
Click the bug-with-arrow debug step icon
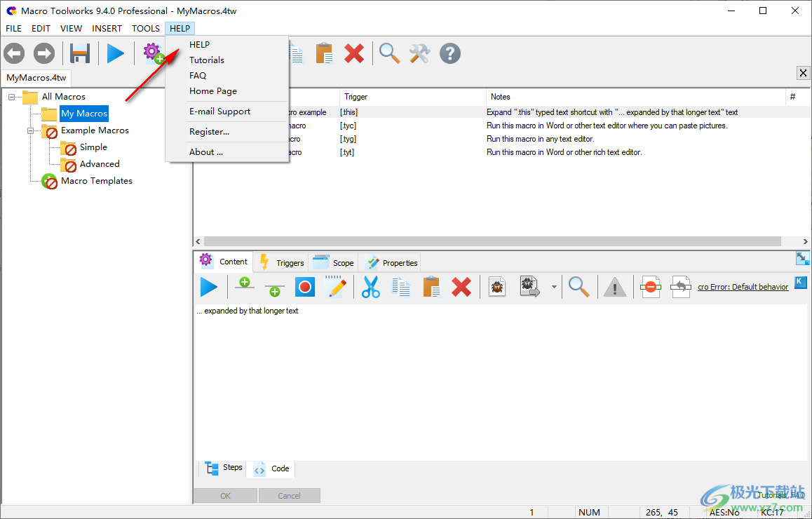[530, 287]
